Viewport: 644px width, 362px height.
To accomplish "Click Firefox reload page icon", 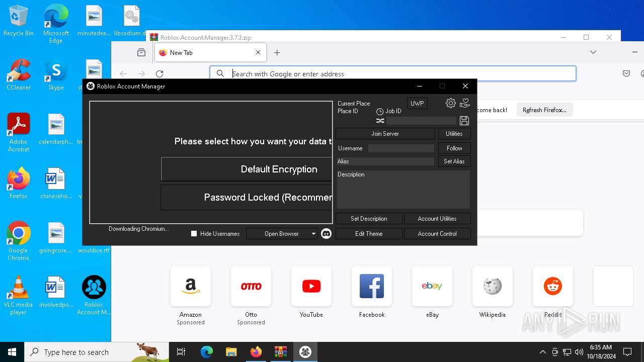I will point(159,73).
